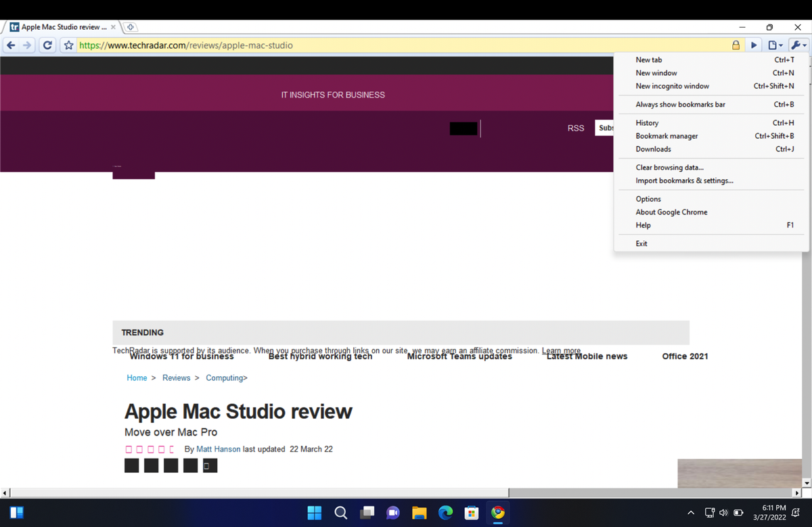The image size is (812, 527).
Task: Click the horizontal scrollbar thumb
Action: tap(261, 492)
